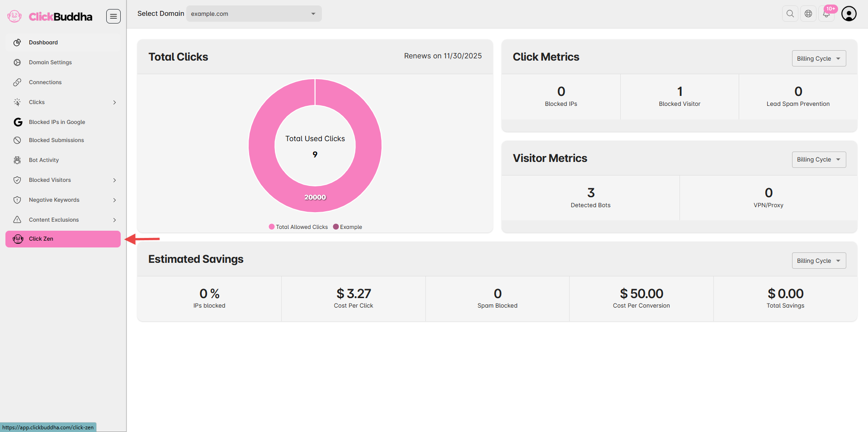Toggle the Total Allowed Clicks legend swatch
The width and height of the screenshot is (868, 432).
272,227
